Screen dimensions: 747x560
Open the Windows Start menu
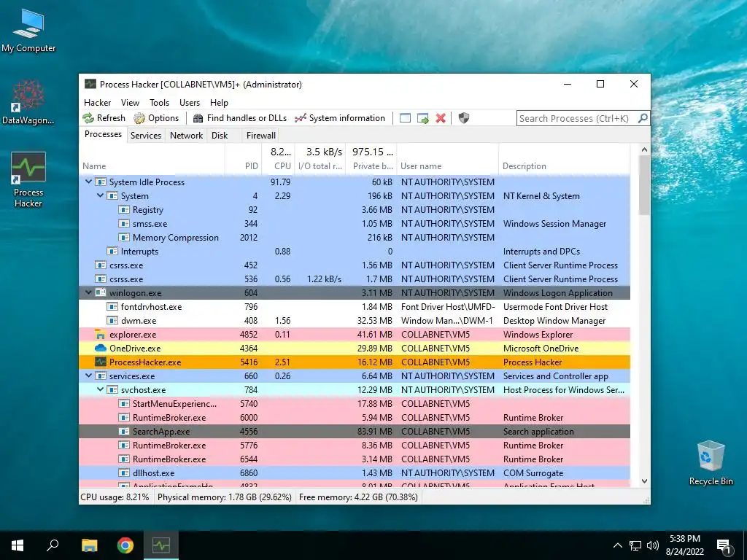point(18,545)
